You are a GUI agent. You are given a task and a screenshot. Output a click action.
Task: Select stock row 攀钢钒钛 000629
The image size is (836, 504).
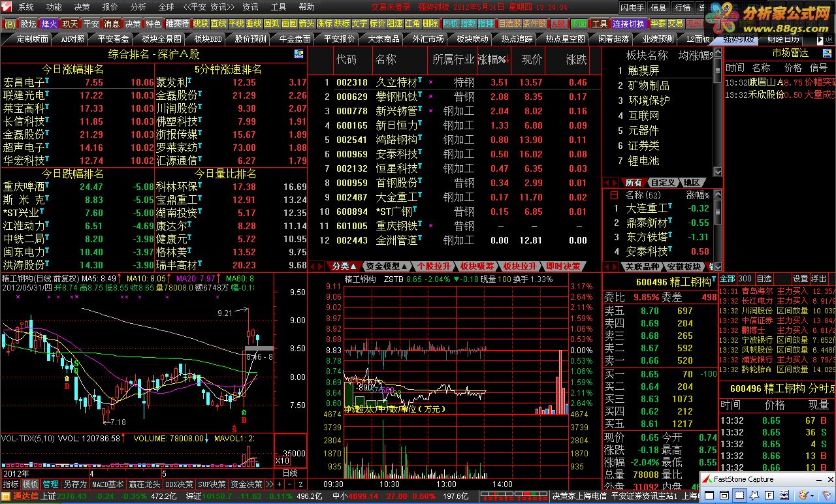[454, 97]
